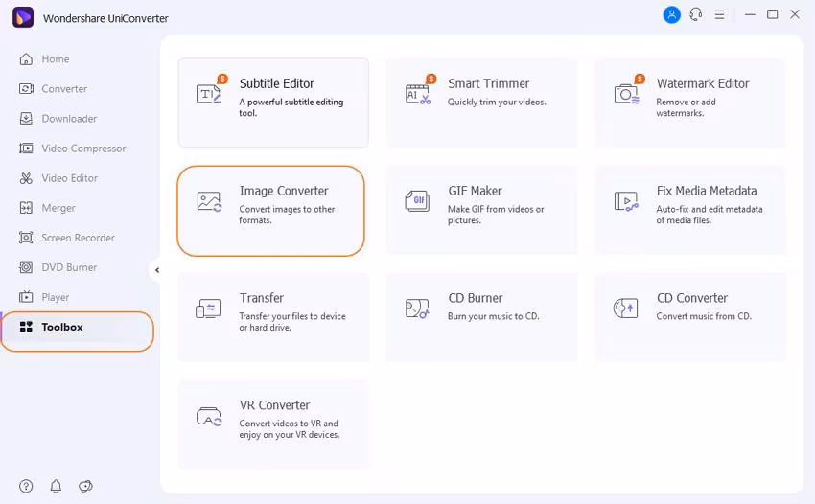
Task: Click the feedback icon in sidebar footer
Action: tap(85, 486)
